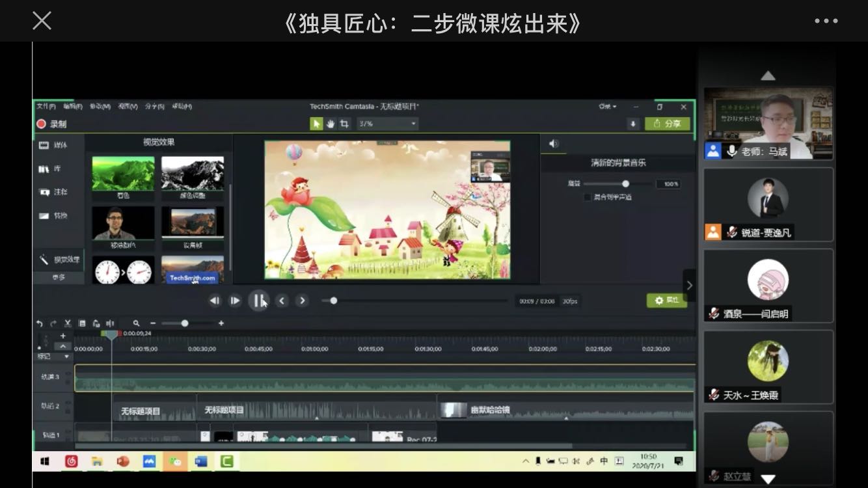Click the timeline zoom slider handle
This screenshot has height=488, width=868.
pos(185,323)
